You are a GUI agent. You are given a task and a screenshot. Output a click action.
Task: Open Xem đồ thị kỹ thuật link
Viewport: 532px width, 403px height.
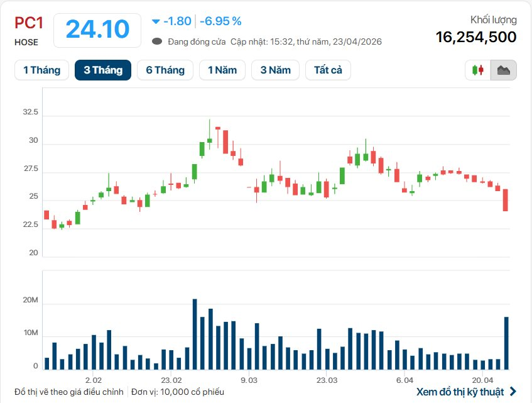460,392
